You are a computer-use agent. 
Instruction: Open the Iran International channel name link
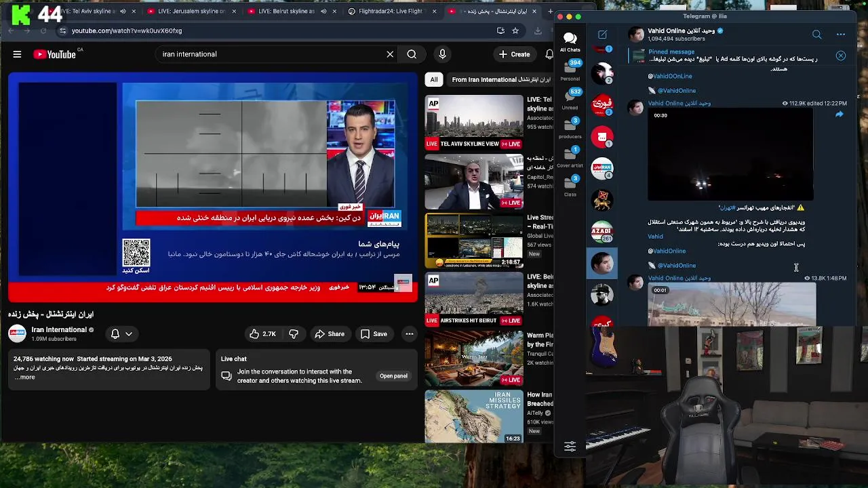coord(59,330)
